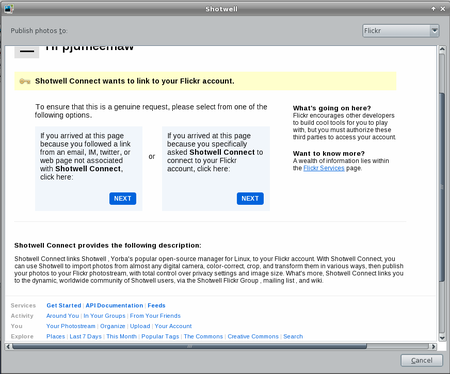The height and width of the screenshot is (374, 450).
Task: Click the Shotwell app icon in title bar
Action: tap(9, 9)
